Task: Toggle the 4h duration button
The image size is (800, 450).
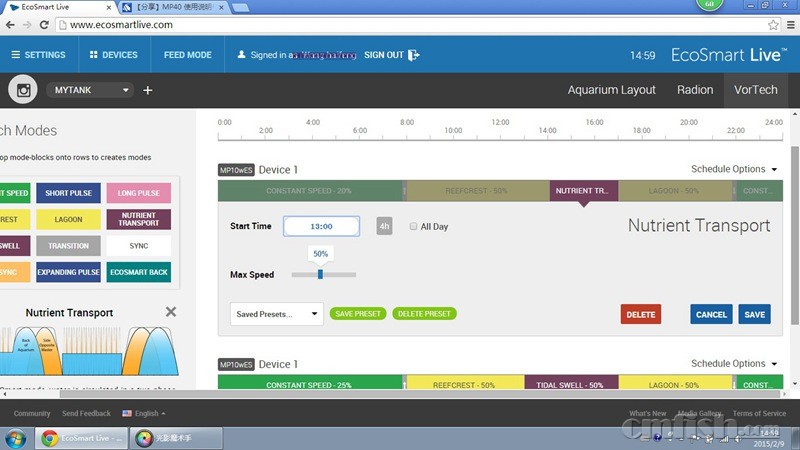Action: coord(384,227)
